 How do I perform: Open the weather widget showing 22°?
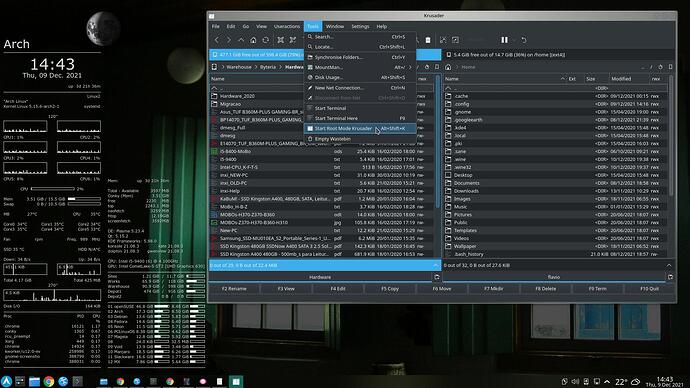coord(628,381)
